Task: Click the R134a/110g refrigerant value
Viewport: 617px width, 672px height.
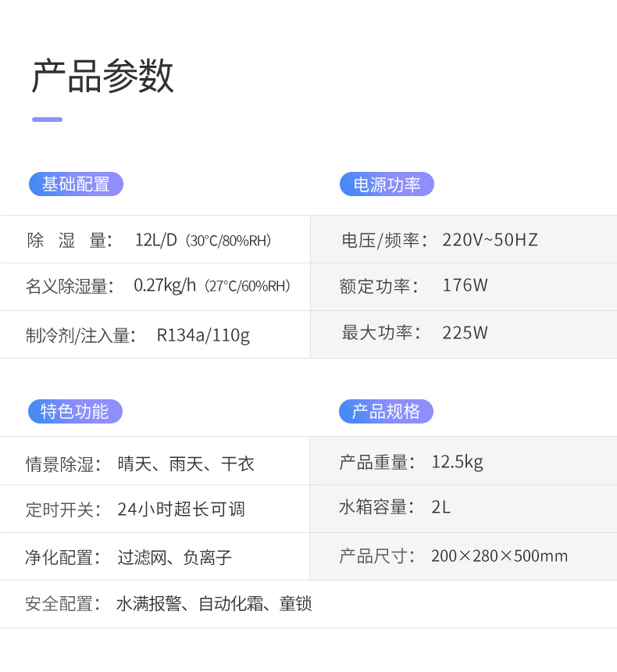Action: [203, 335]
